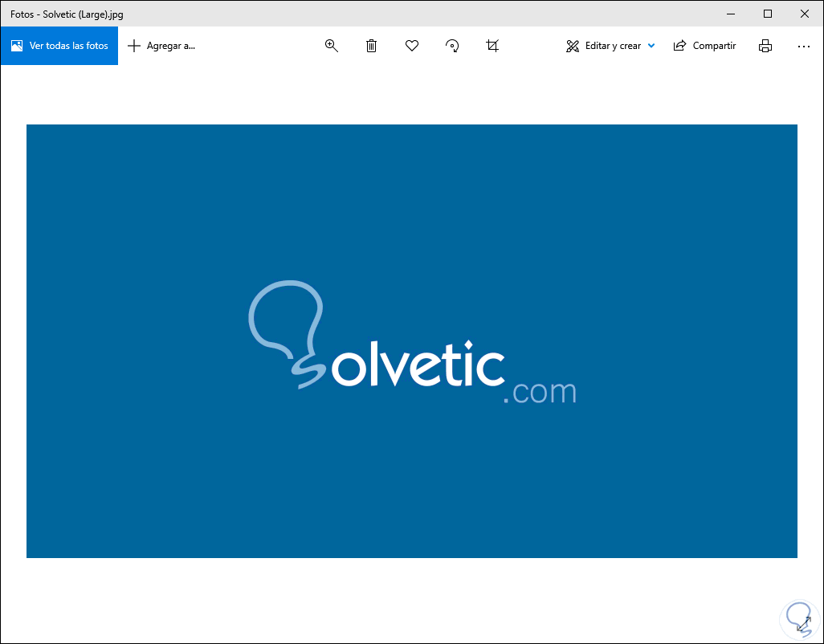
Task: Open the three-dots more options menu
Action: coord(803,47)
